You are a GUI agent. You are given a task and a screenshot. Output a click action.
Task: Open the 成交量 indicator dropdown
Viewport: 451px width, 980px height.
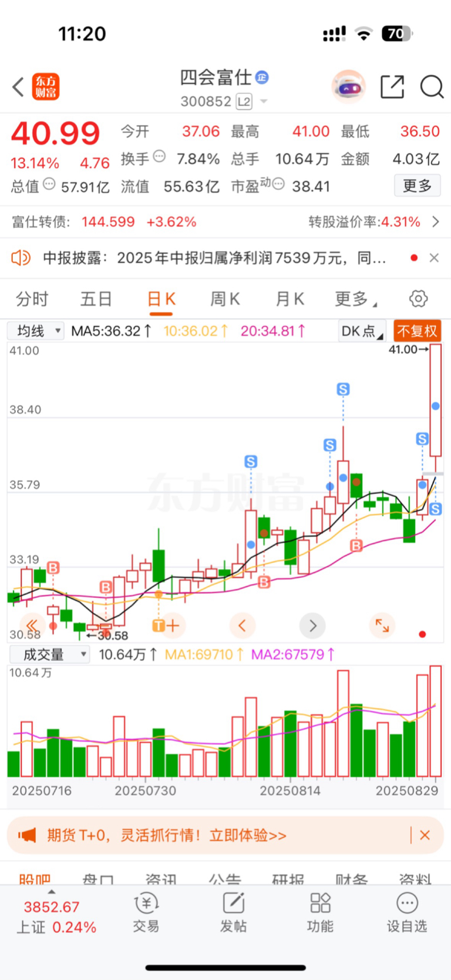click(50, 654)
